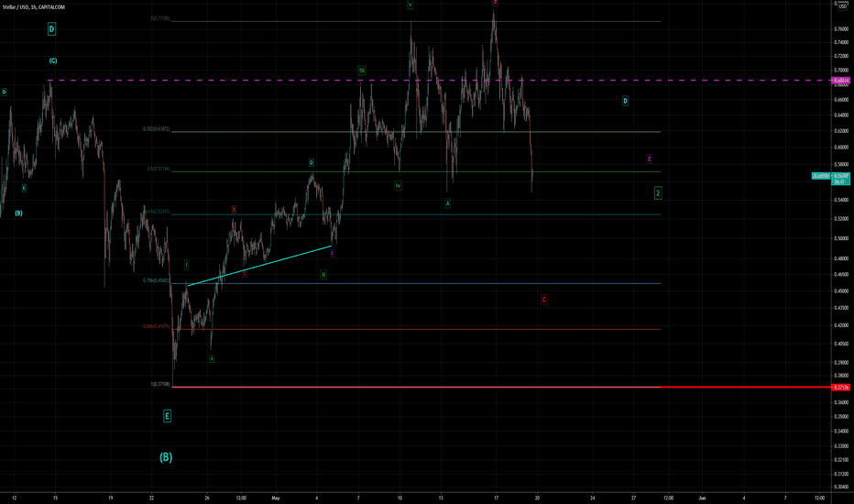This screenshot has height=504, width=854.
Task: Select the cyan diagonal trendline
Action: 260,266
